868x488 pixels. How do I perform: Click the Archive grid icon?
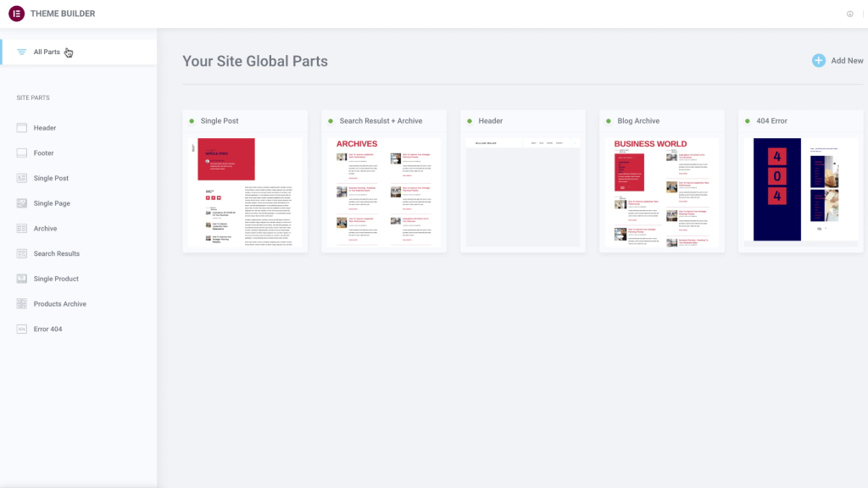tap(22, 229)
